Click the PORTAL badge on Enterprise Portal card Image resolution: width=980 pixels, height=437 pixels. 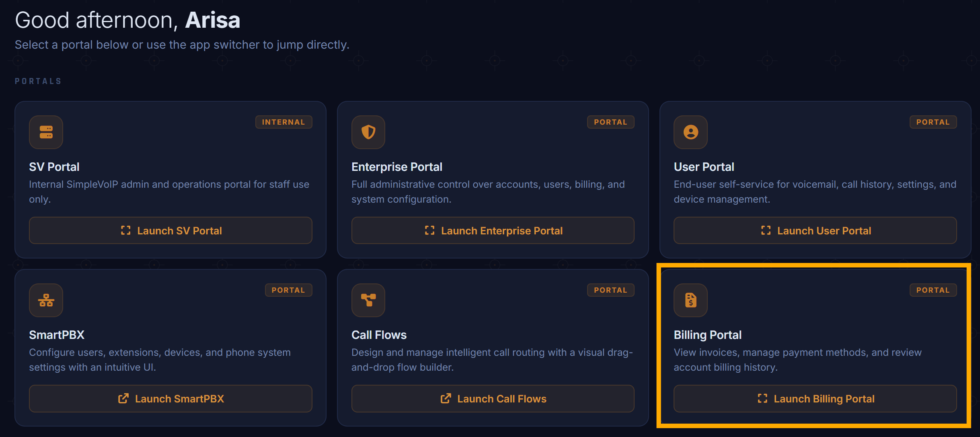coord(610,122)
